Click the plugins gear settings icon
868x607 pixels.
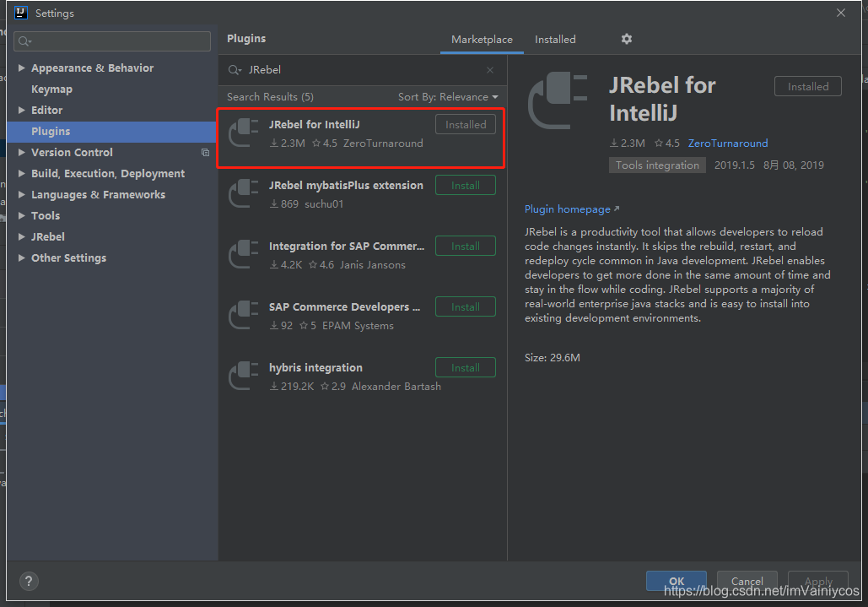coord(626,39)
